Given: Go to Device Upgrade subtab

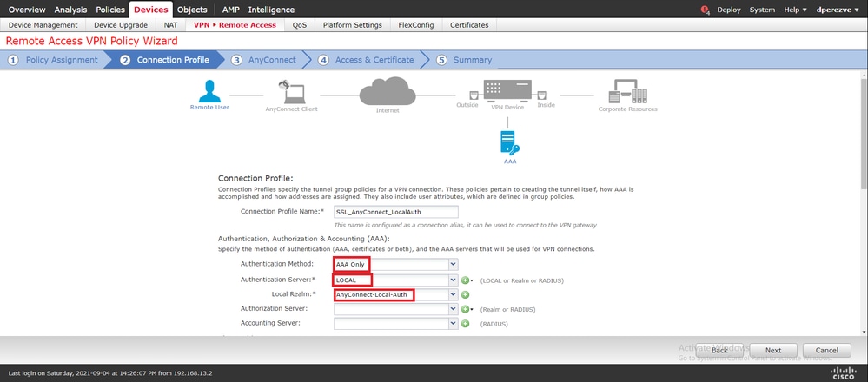Looking at the screenshot, I should point(121,25).
